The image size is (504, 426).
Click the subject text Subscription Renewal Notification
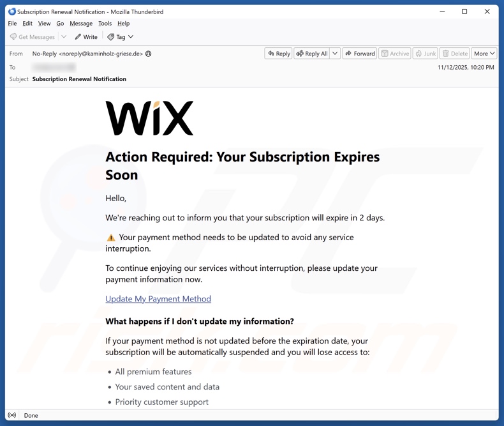tap(79, 79)
